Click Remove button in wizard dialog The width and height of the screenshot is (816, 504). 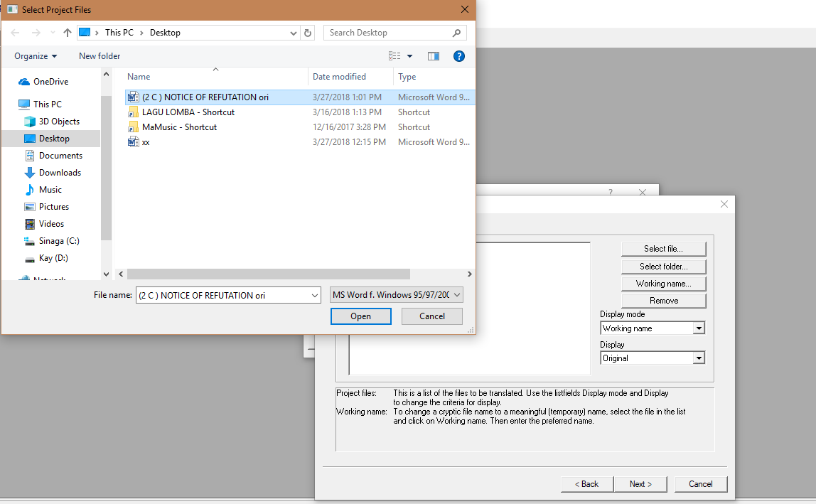[x=663, y=301]
